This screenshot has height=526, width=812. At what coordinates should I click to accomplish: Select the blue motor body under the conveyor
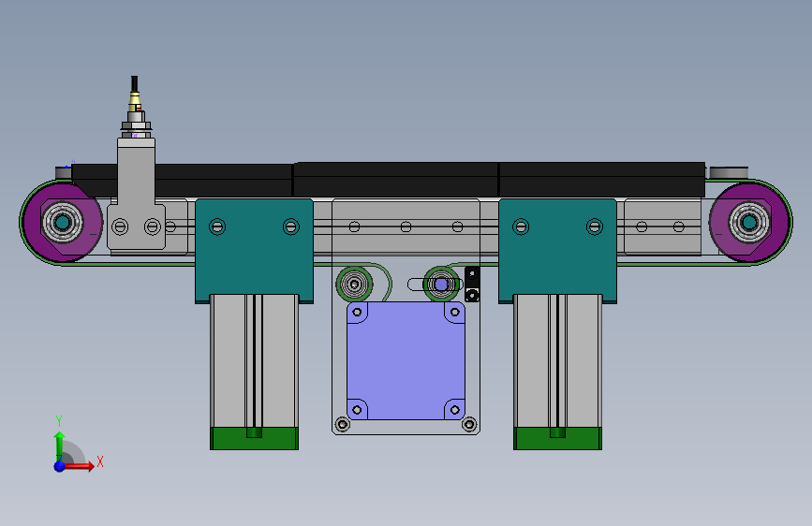point(406,361)
